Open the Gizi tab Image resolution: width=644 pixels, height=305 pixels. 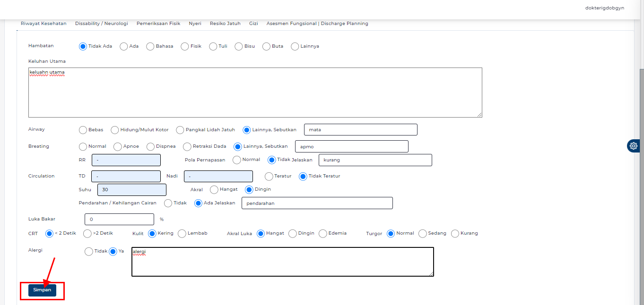pyautogui.click(x=253, y=23)
